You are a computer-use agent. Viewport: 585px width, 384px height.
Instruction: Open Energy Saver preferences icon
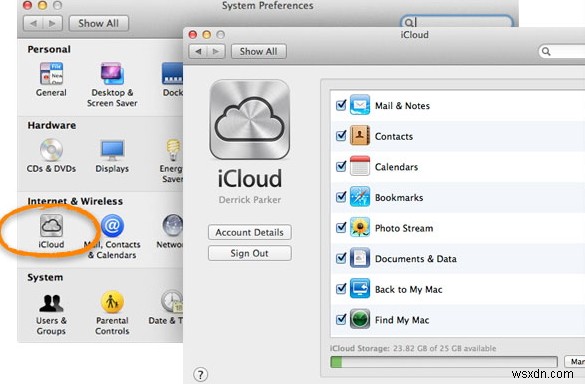[174, 150]
